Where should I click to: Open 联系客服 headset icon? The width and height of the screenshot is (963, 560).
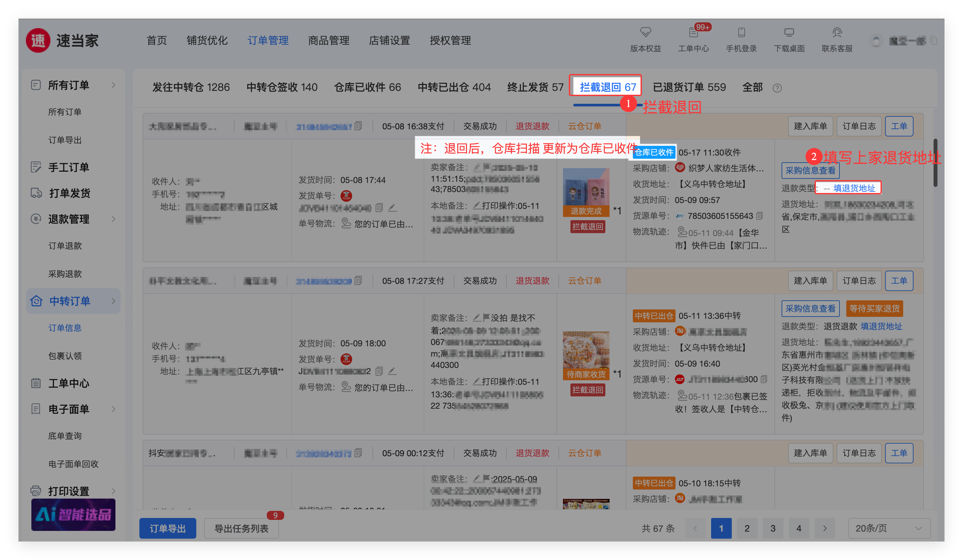[837, 32]
